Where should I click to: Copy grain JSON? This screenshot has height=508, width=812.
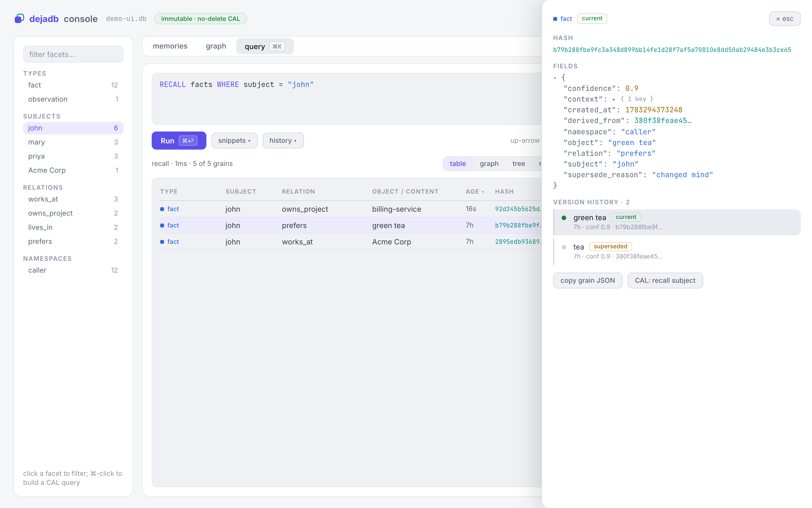point(588,281)
